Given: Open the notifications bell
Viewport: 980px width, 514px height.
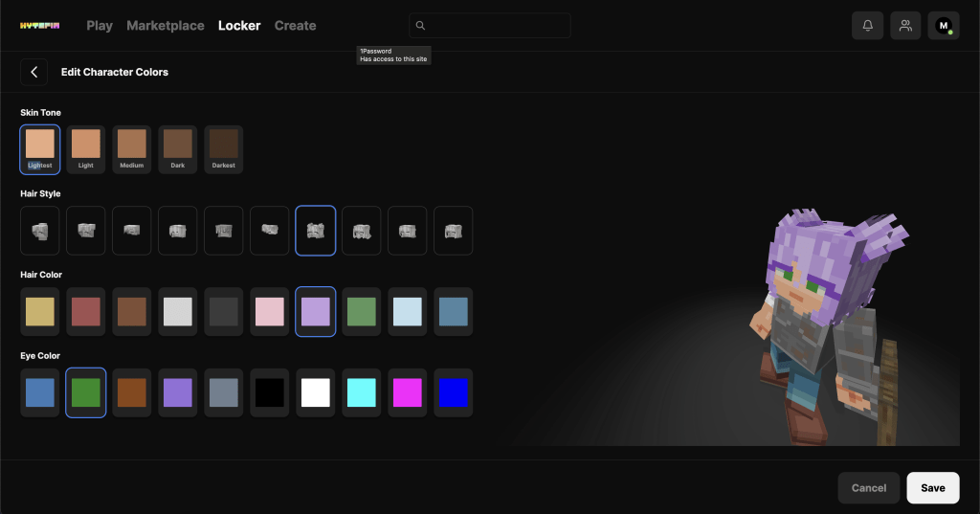Looking at the screenshot, I should tap(867, 26).
